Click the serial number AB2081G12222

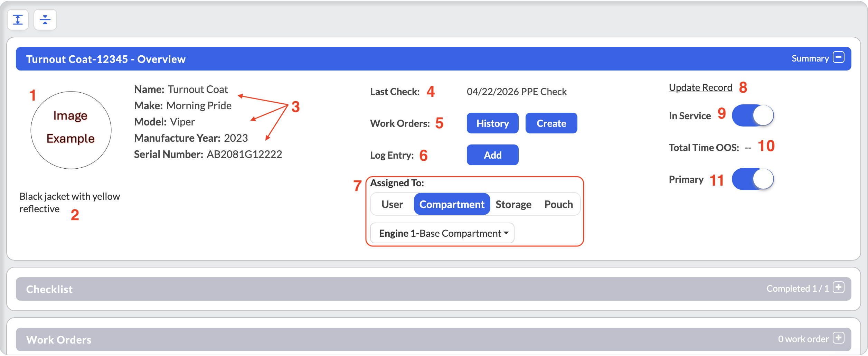tap(244, 154)
